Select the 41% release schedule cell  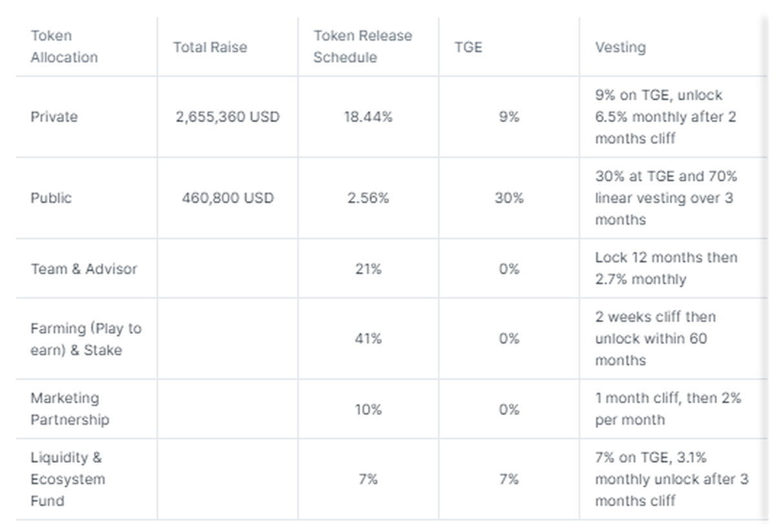pos(368,339)
